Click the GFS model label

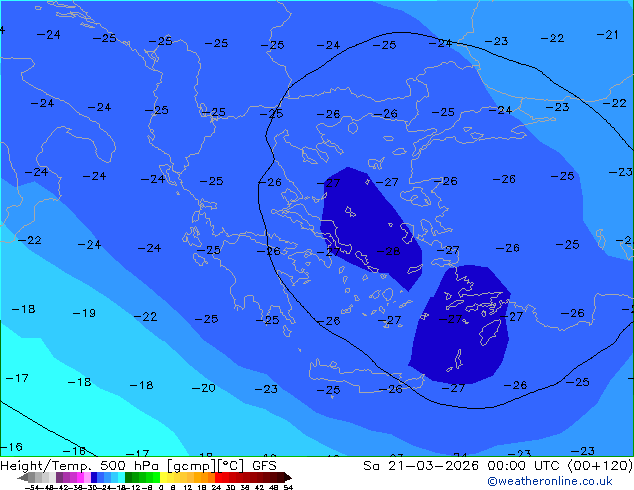(264, 466)
